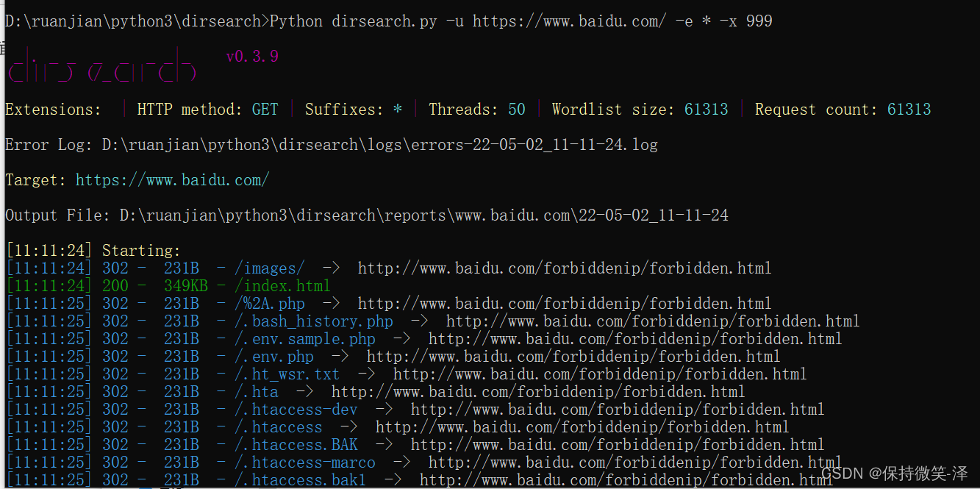Click the /.env.php result path
This screenshot has width=980, height=489.
pyautogui.click(x=273, y=357)
